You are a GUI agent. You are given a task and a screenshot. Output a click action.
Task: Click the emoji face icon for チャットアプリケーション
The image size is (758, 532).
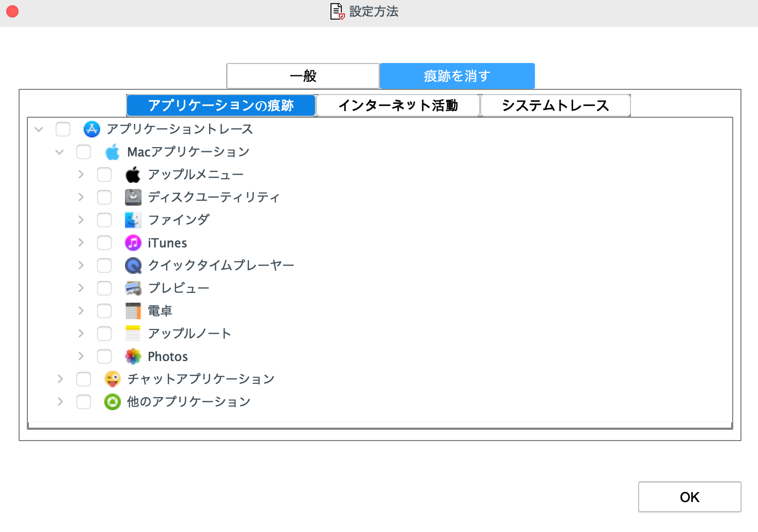tap(113, 379)
